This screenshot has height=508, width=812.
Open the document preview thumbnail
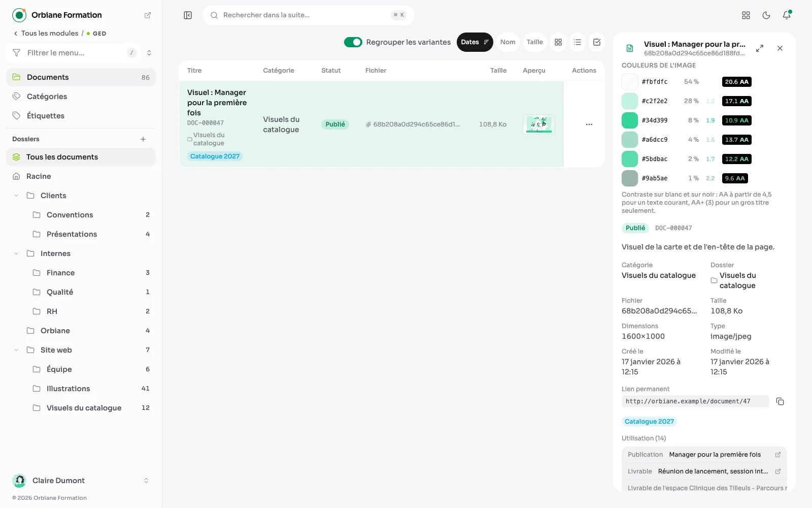click(x=539, y=124)
